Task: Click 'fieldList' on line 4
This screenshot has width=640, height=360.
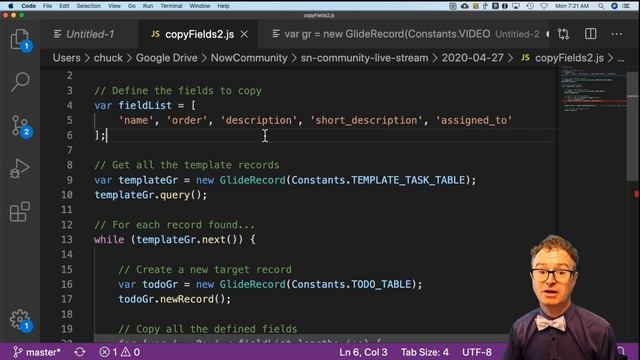Action: (145, 105)
